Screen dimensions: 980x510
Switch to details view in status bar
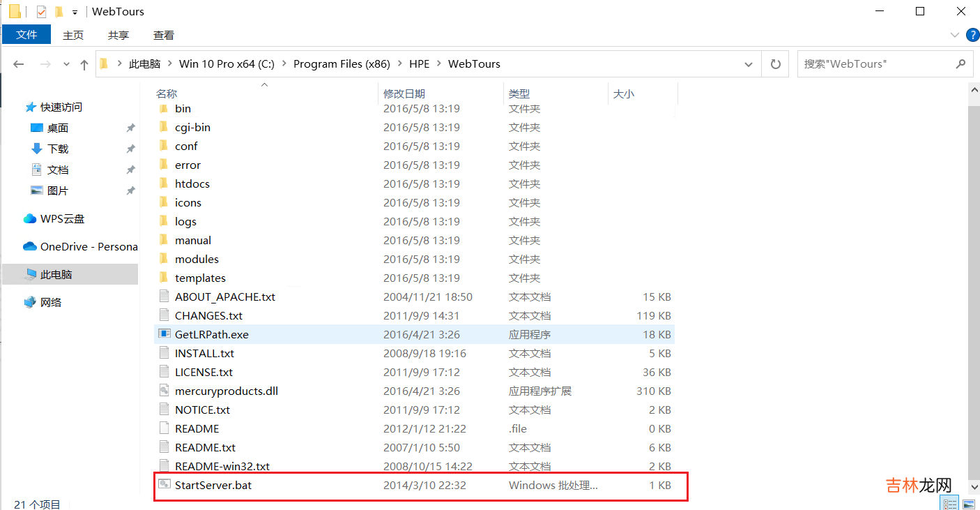(949, 502)
